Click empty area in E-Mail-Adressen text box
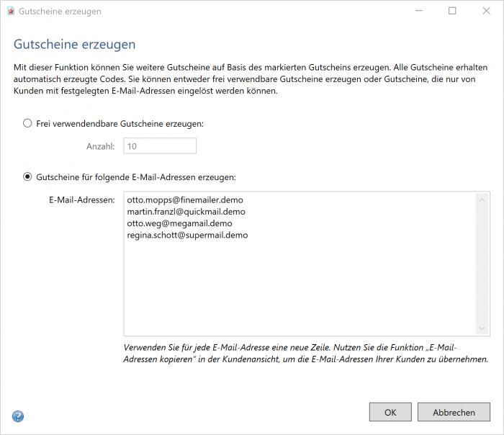This screenshot has height=435, width=504. 295,288
